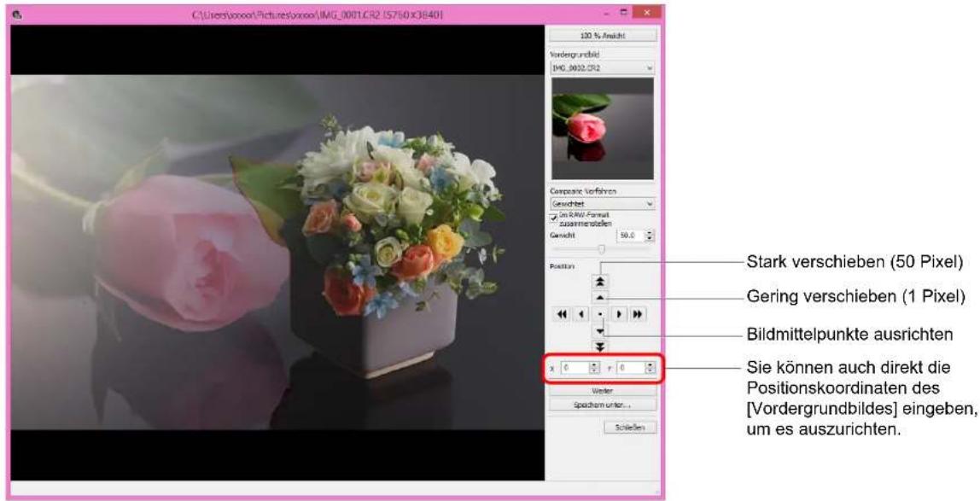The height and width of the screenshot is (501, 980).
Task: Click the Gewicht slider handle
Action: (601, 249)
